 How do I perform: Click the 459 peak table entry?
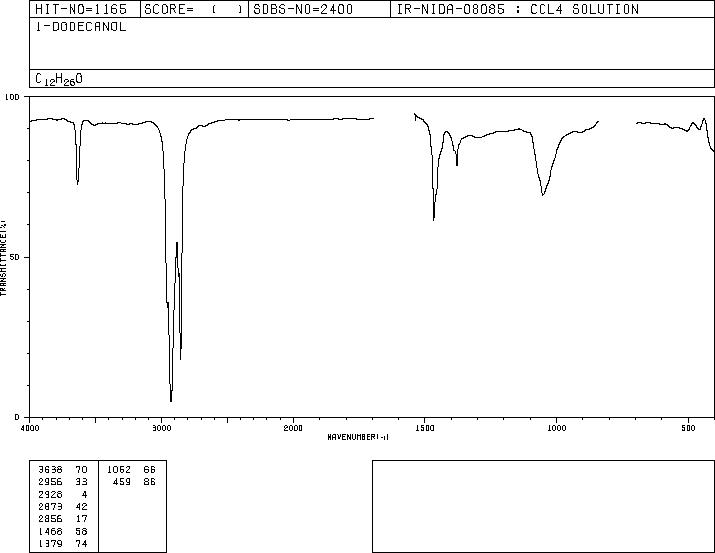(x=135, y=482)
